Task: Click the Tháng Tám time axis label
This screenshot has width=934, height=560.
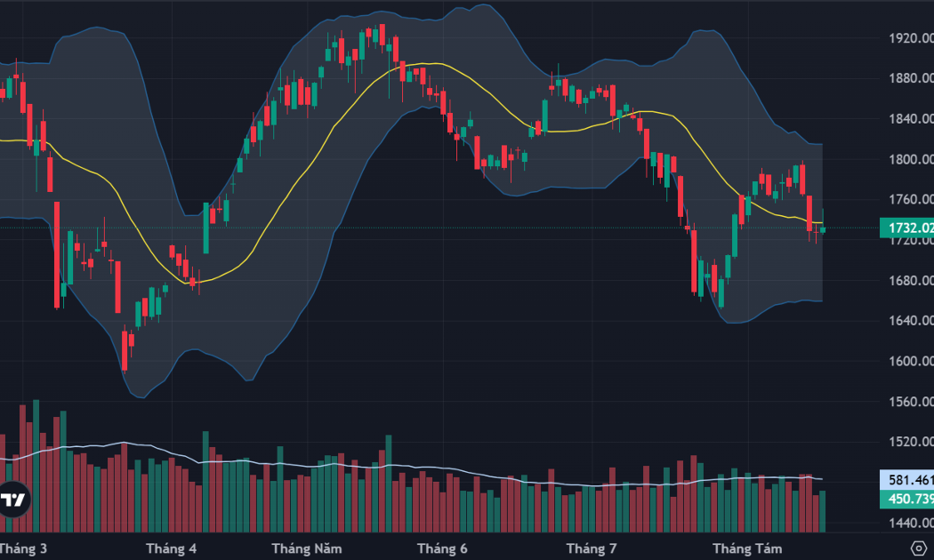Action: point(747,548)
